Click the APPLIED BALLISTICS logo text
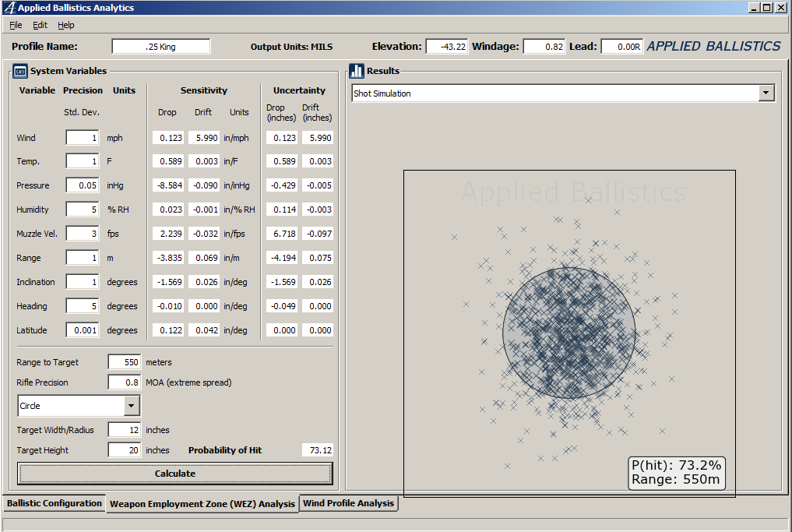 tap(713, 46)
